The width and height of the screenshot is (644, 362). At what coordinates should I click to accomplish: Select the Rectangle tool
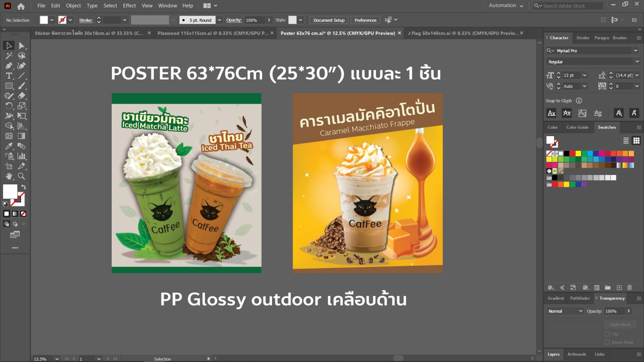pos(8,86)
